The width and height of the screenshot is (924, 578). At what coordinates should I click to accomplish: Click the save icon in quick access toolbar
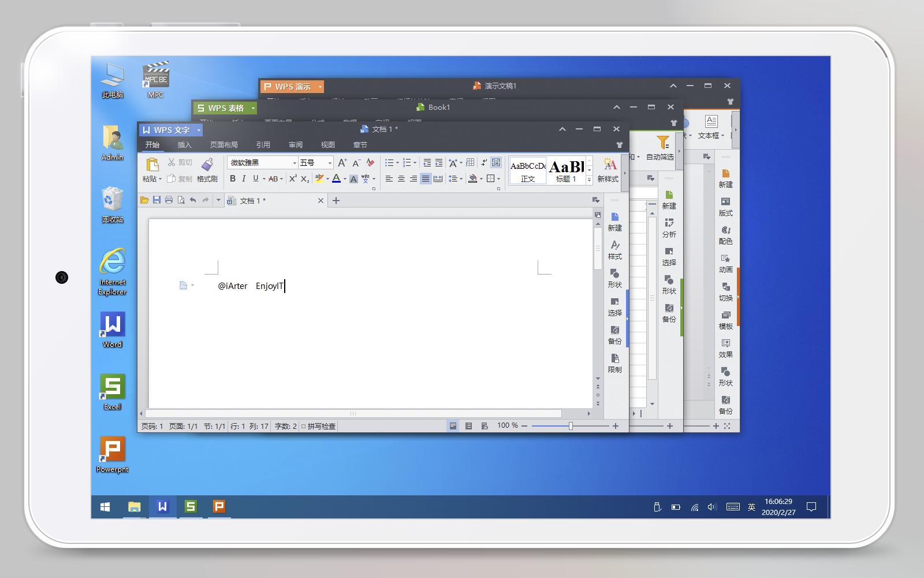pyautogui.click(x=157, y=200)
